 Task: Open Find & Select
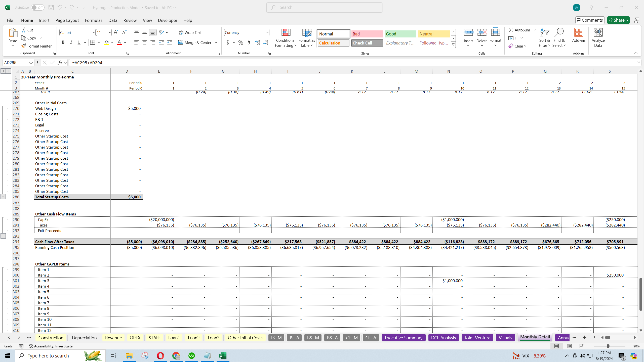559,38
